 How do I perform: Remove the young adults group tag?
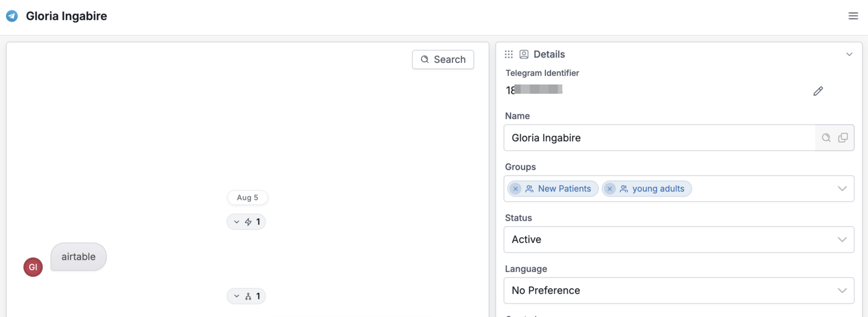[x=610, y=189]
